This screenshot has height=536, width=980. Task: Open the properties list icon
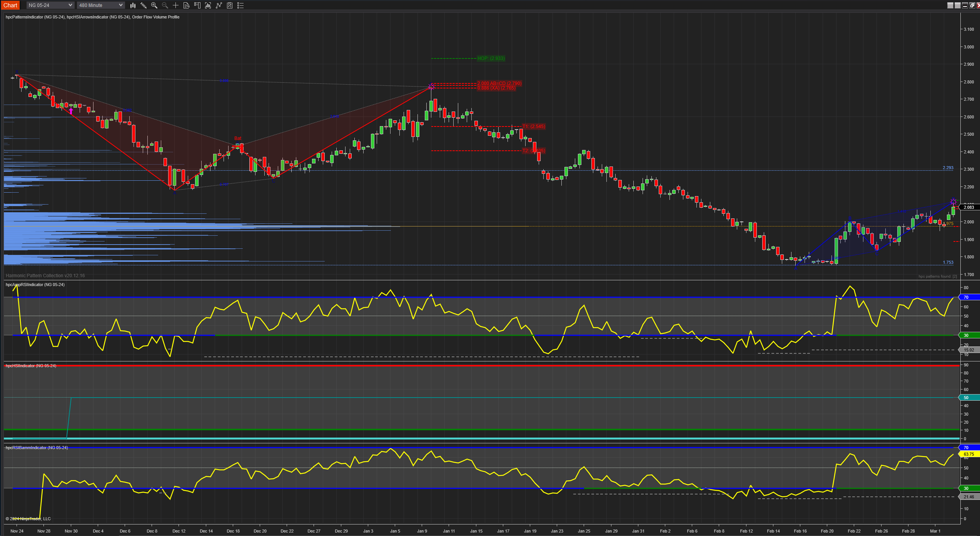coord(240,5)
